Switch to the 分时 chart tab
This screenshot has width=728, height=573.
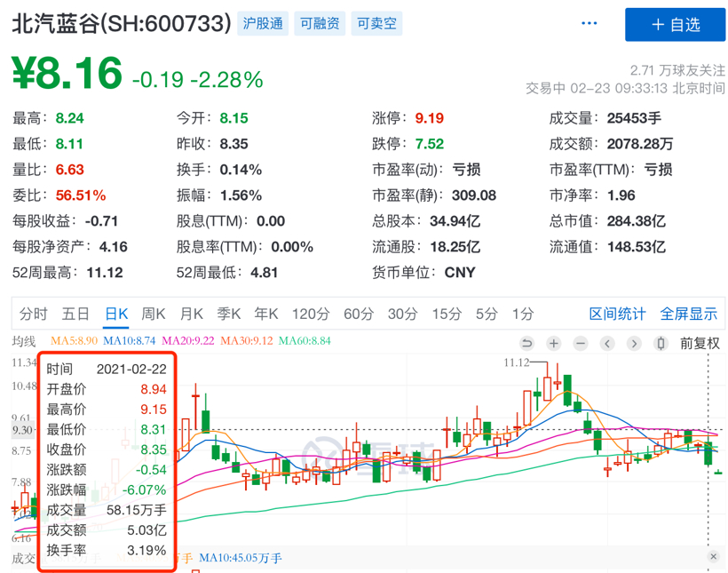click(x=34, y=314)
